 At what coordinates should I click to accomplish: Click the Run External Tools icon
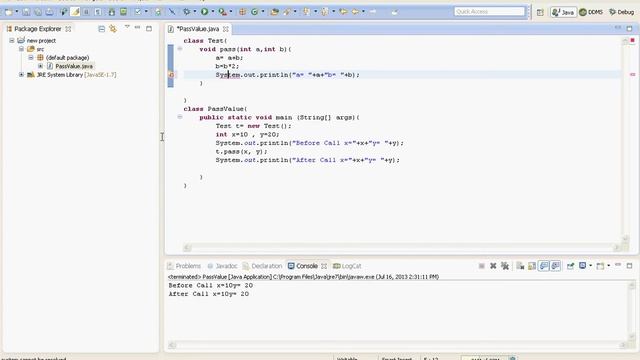(x=222, y=12)
